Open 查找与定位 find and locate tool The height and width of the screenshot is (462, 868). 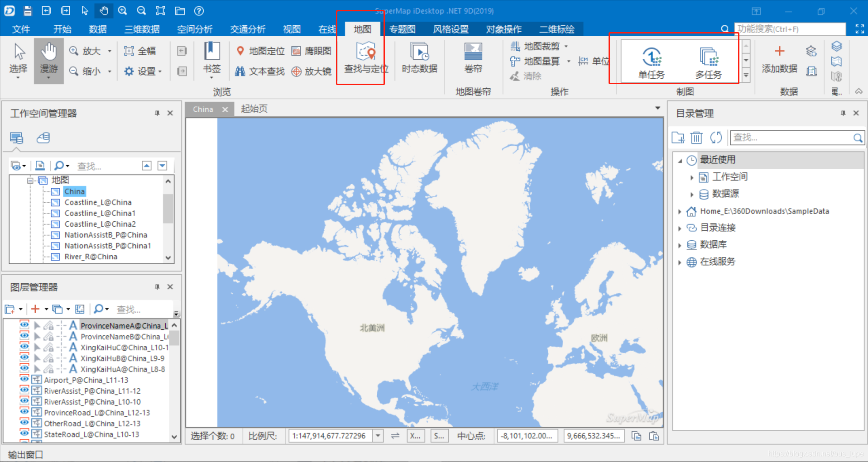366,58
